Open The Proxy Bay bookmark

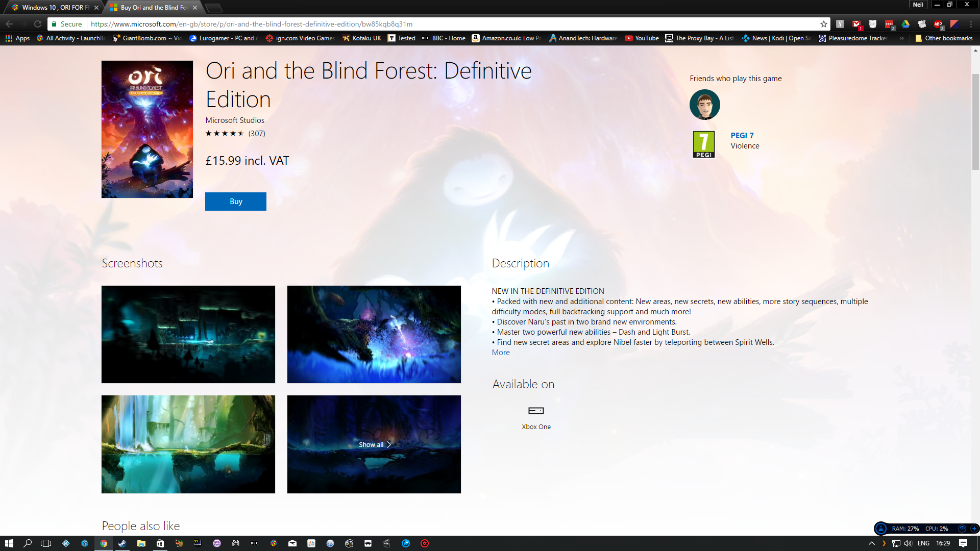tap(700, 38)
